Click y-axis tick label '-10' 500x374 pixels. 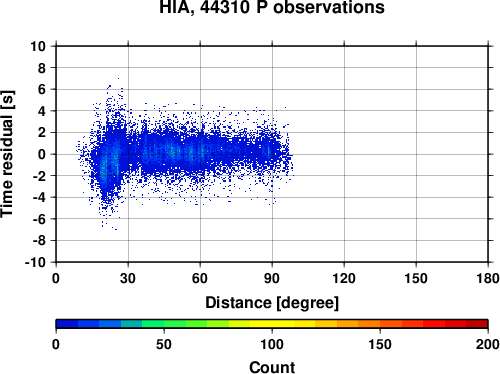[x=35, y=262]
